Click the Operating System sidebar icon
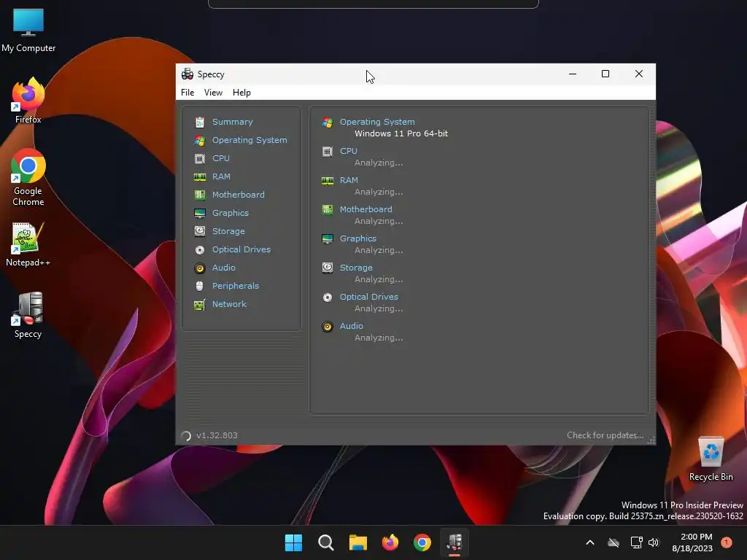 click(x=200, y=141)
